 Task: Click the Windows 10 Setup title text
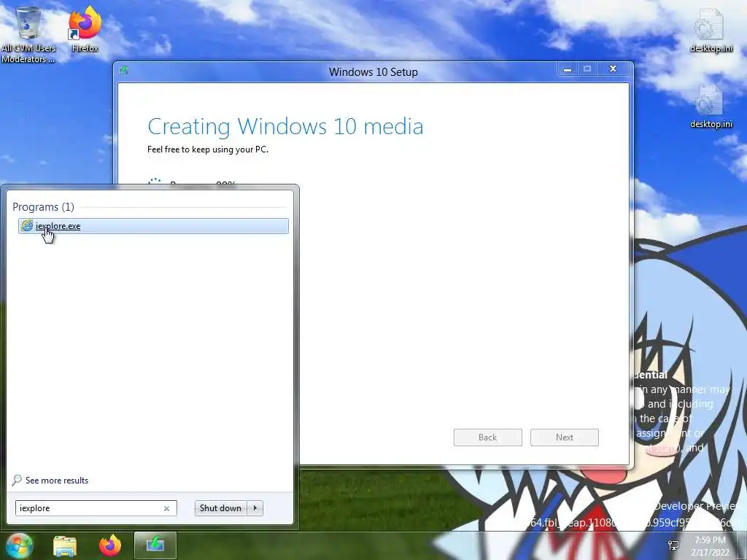point(373,72)
